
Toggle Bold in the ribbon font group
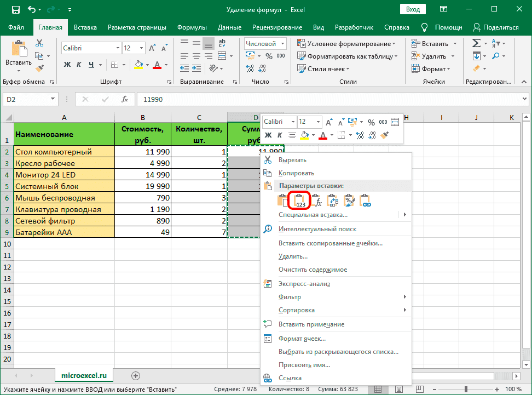(x=67, y=65)
